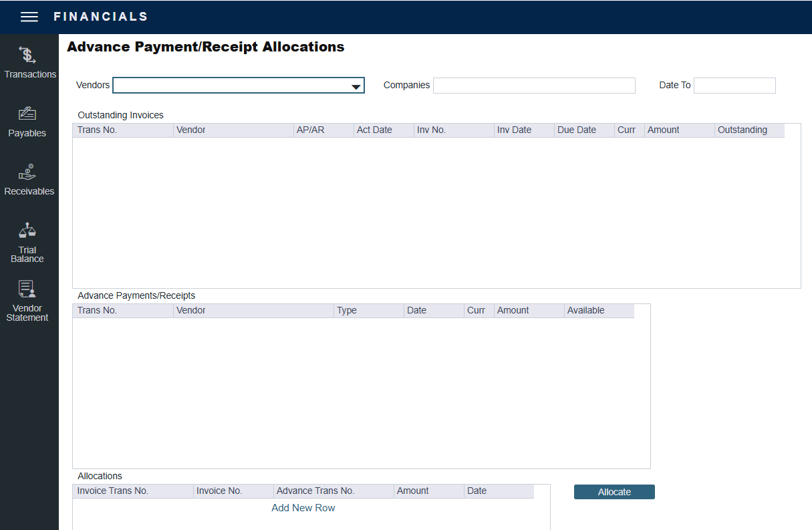This screenshot has width=812, height=530.
Task: Go to Payables icon in sidebar
Action: 27,114
